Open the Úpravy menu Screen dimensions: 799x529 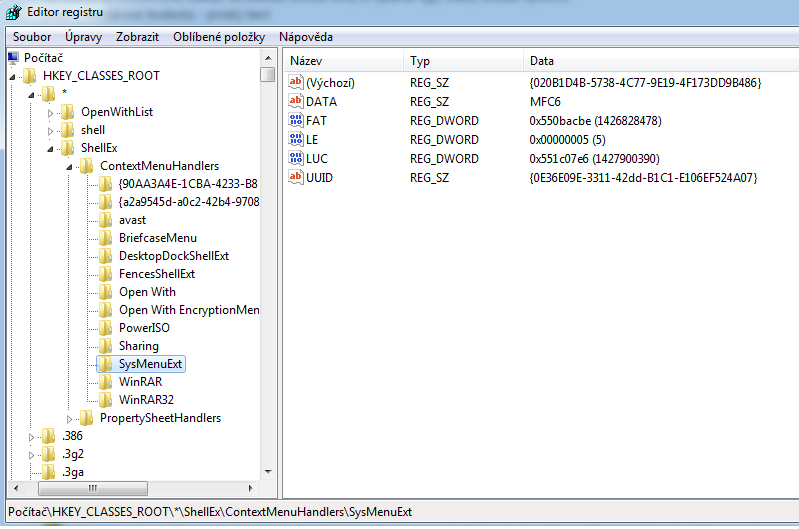coord(83,37)
